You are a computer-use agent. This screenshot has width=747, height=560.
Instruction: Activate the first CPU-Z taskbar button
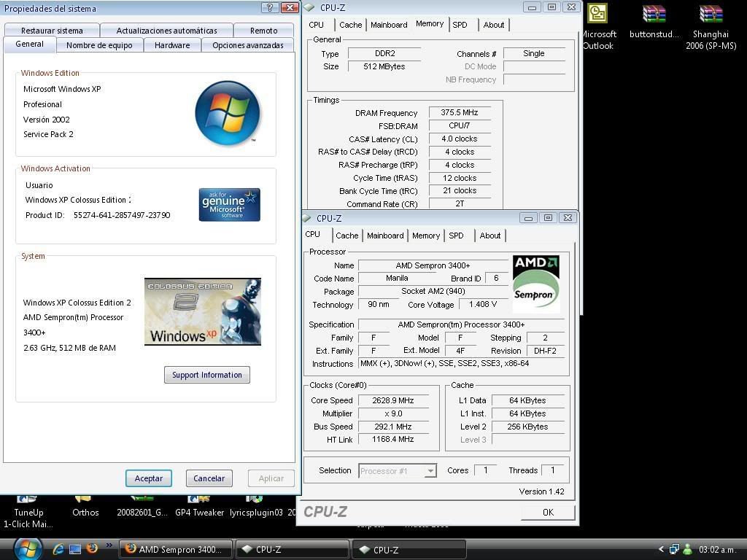[x=292, y=549]
